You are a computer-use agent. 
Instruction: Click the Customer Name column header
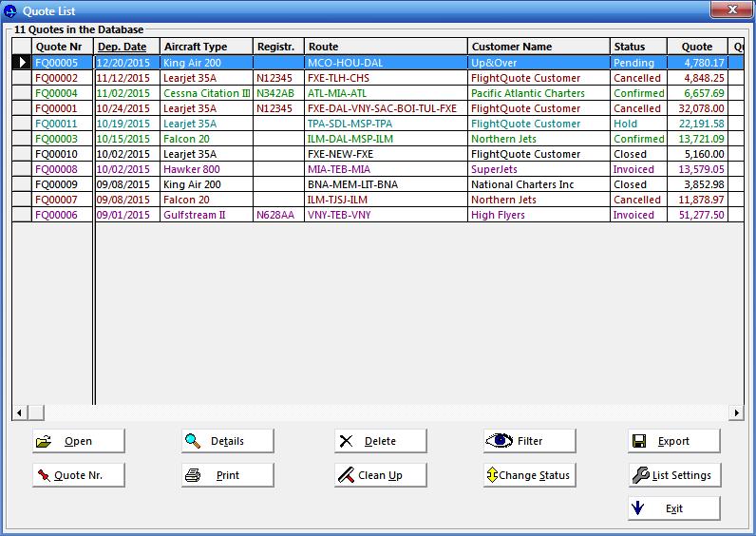(512, 47)
